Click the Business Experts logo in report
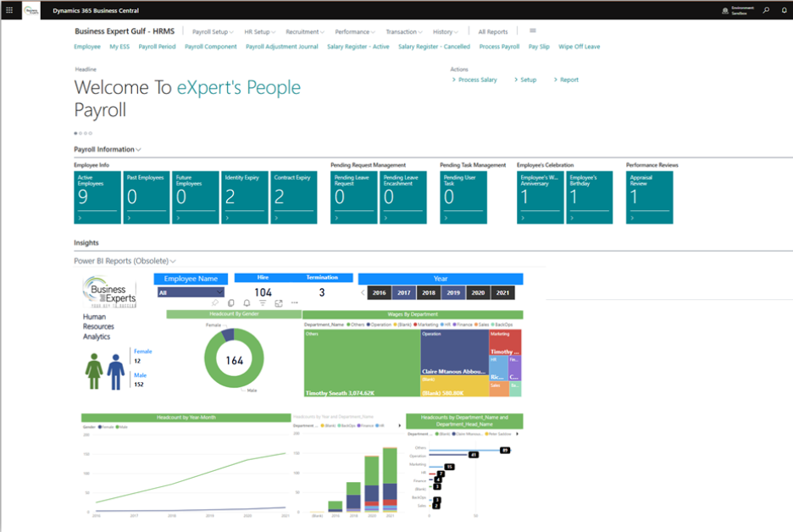Screen dimensions: 793x532 110,291
